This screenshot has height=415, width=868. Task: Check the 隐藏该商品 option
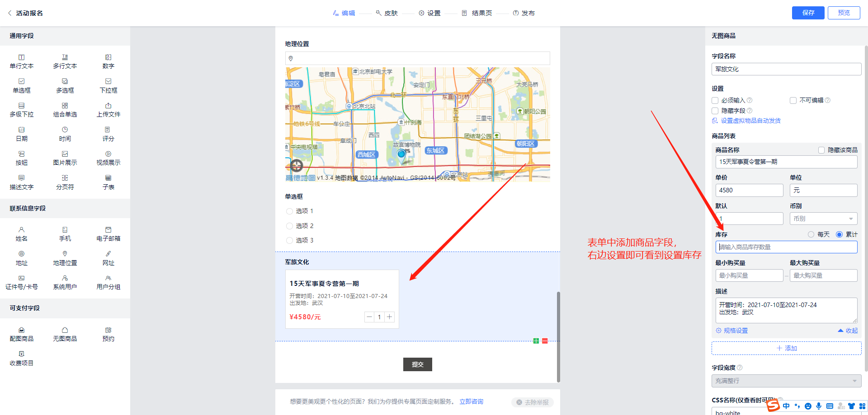point(821,150)
